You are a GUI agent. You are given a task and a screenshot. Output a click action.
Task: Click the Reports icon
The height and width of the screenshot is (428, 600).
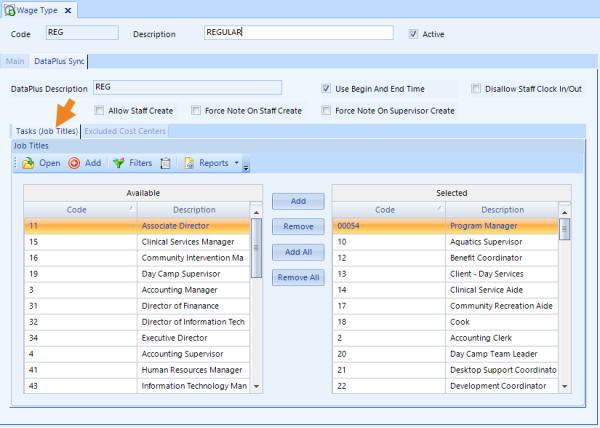point(189,163)
